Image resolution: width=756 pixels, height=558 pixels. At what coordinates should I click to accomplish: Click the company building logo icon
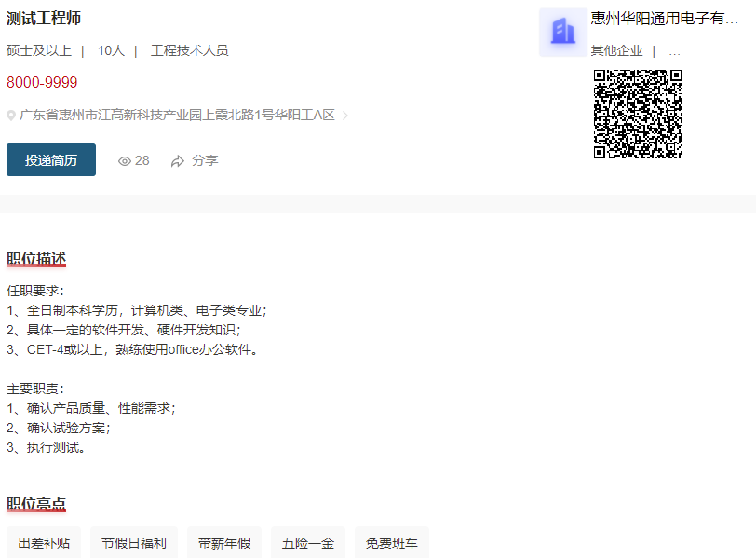pyautogui.click(x=563, y=32)
